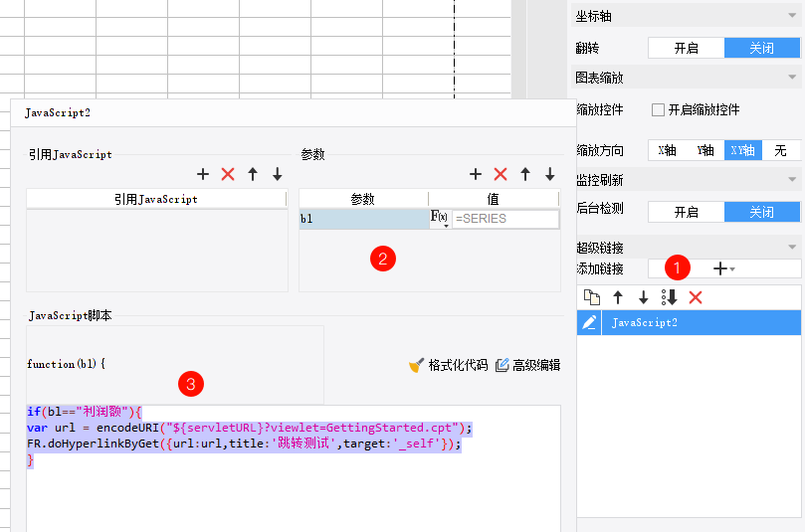805x532 pixels.
Task: Open 高级编辑 advanced editor
Action: [x=527, y=365]
